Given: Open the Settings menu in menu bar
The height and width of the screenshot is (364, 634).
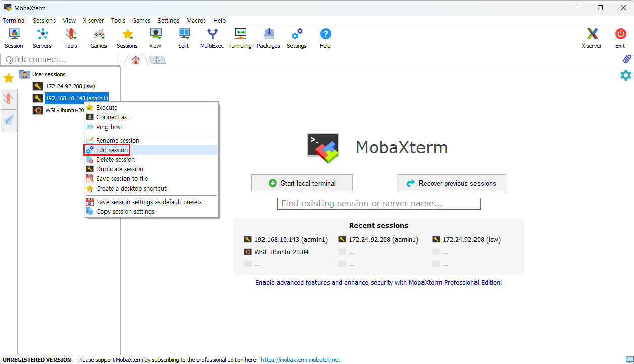Looking at the screenshot, I should (168, 21).
